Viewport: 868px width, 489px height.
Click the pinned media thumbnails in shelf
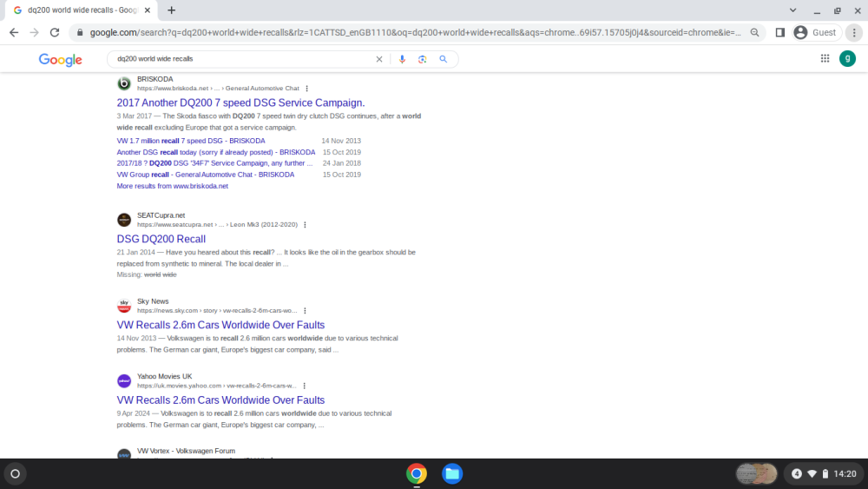756,473
